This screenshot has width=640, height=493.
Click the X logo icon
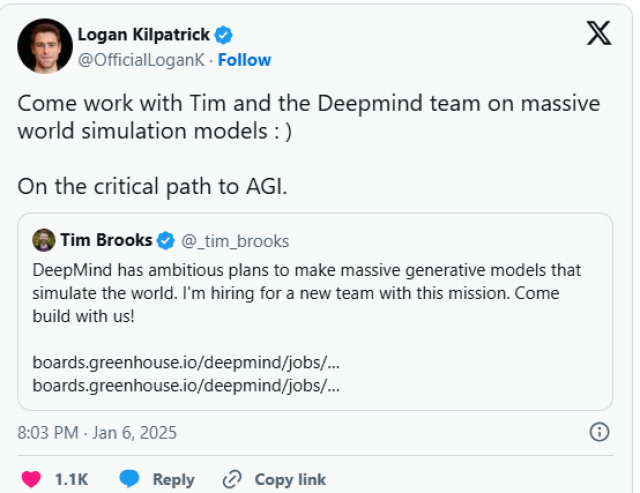point(599,33)
